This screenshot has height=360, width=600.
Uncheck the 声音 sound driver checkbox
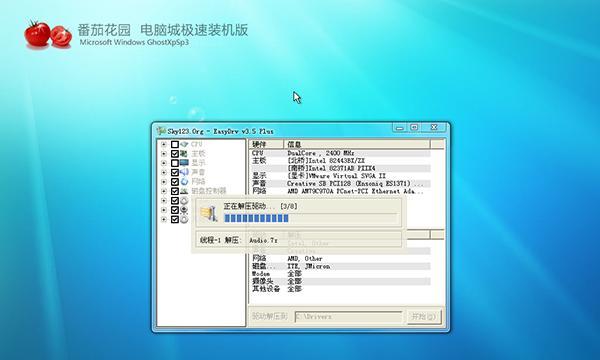point(174,172)
